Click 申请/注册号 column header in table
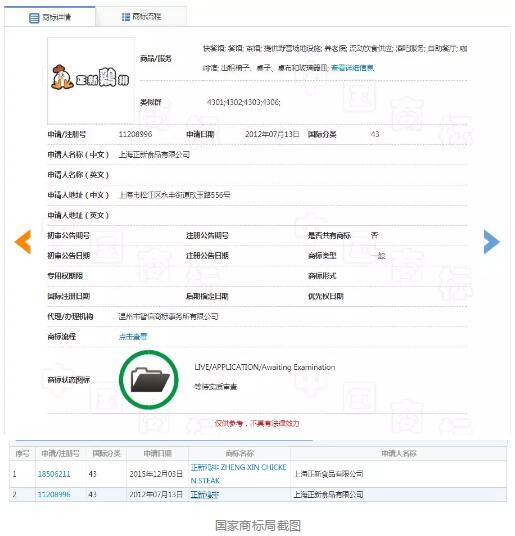 [x=60, y=454]
